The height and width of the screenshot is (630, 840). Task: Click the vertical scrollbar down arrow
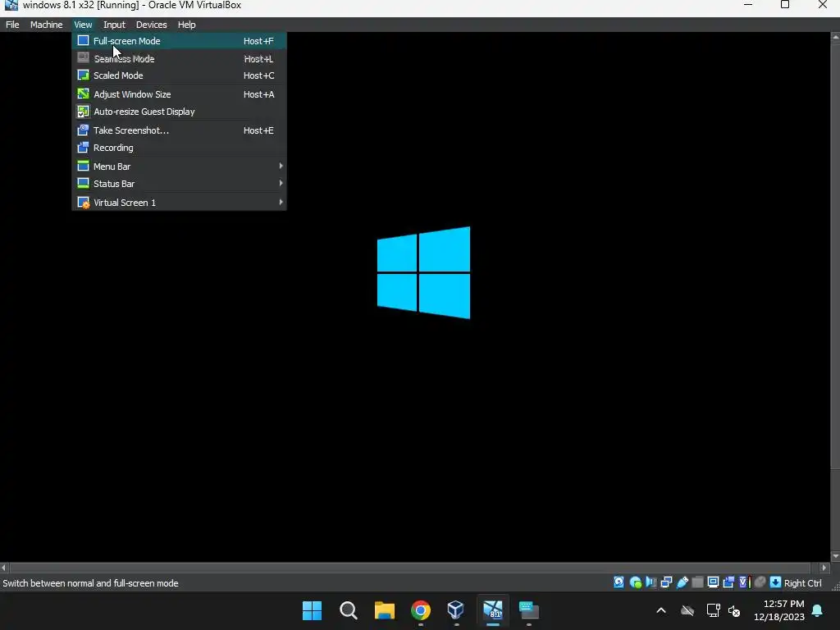pyautogui.click(x=835, y=557)
